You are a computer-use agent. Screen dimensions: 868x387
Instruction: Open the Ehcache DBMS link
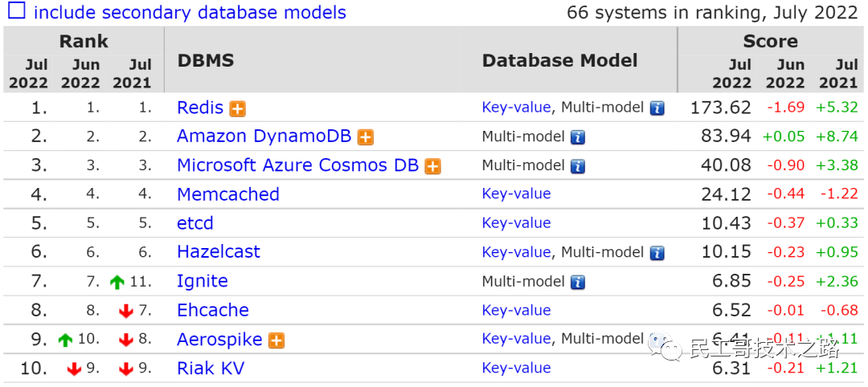[x=213, y=310]
